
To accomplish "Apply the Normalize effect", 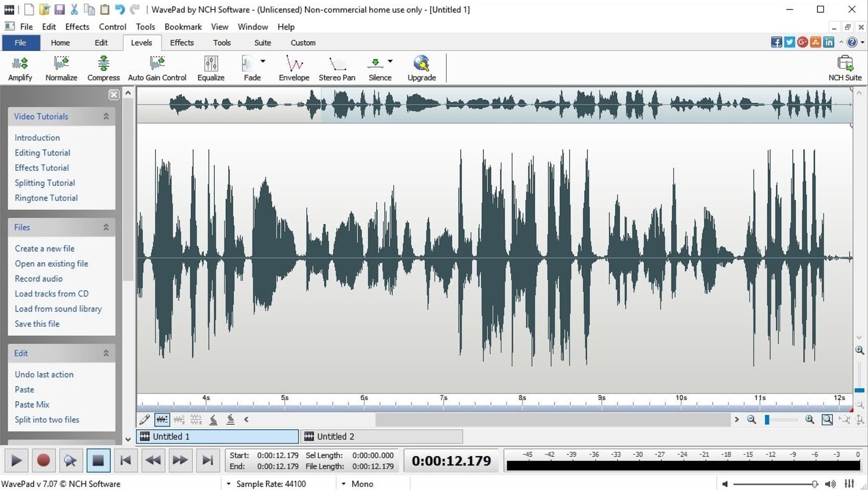I will [61, 68].
